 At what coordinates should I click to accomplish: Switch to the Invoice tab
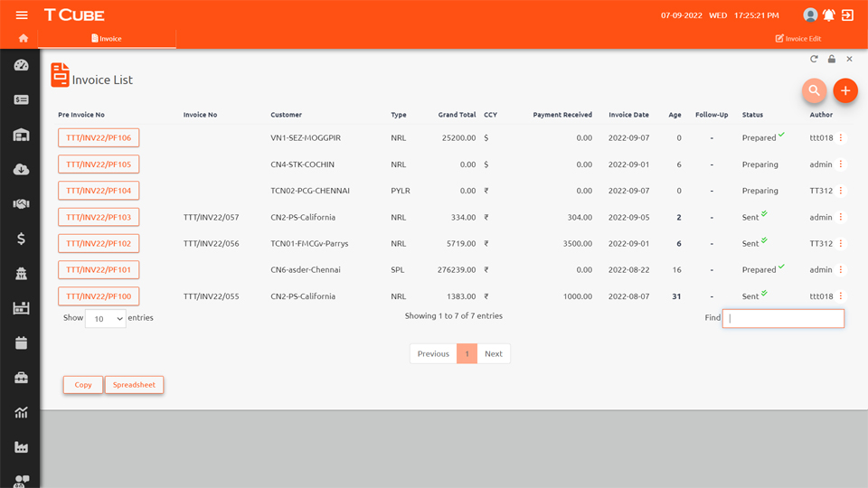tap(107, 39)
